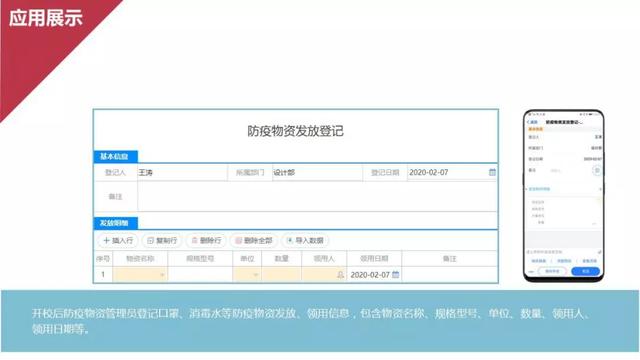Image resolution: width=640 pixels, height=360 pixels.
Task: Click the 物资名称 column header
Action: click(140, 259)
